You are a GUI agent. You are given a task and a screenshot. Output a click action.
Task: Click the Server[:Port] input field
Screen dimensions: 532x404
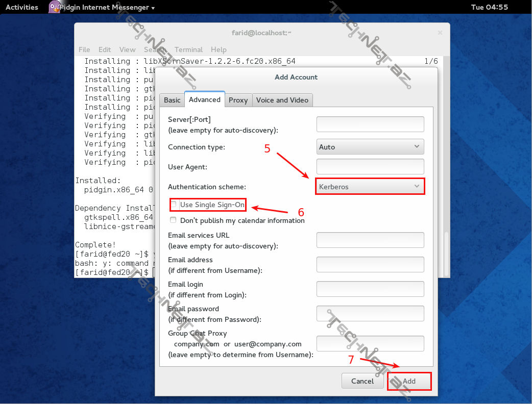(370, 124)
